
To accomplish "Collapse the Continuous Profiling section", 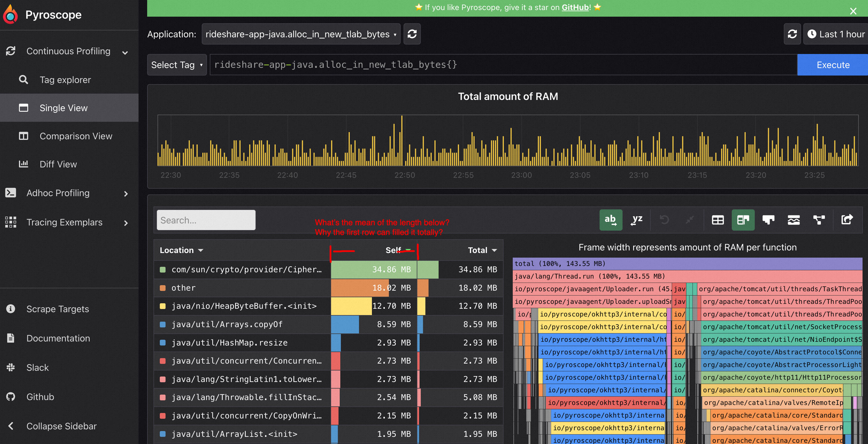I will 125,52.
